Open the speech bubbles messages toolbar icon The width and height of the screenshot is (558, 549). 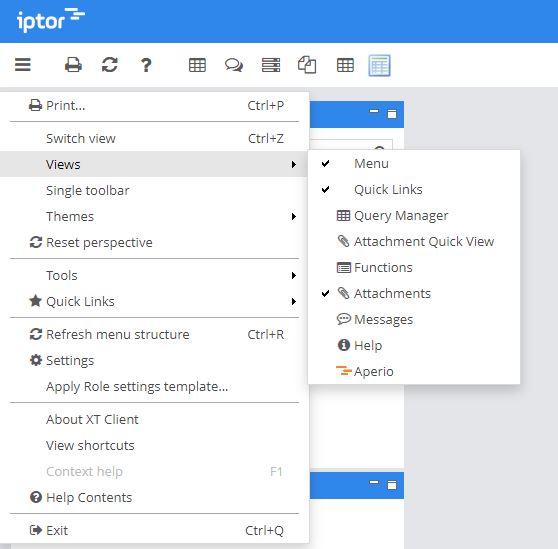click(234, 65)
